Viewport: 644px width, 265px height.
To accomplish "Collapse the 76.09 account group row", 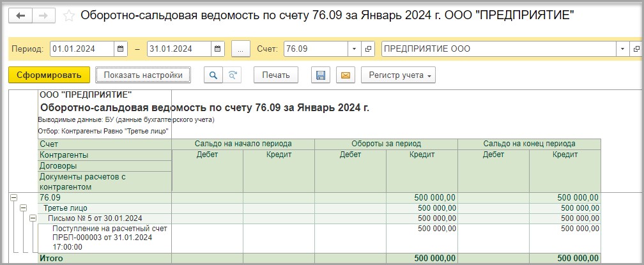I will [x=13, y=198].
